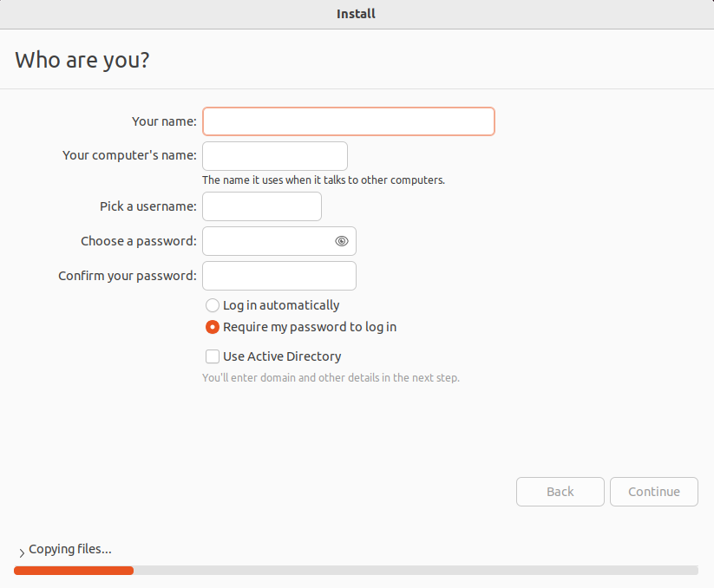Reveal password with the eye icon
Viewport: 714px width, 588px height.
[342, 241]
